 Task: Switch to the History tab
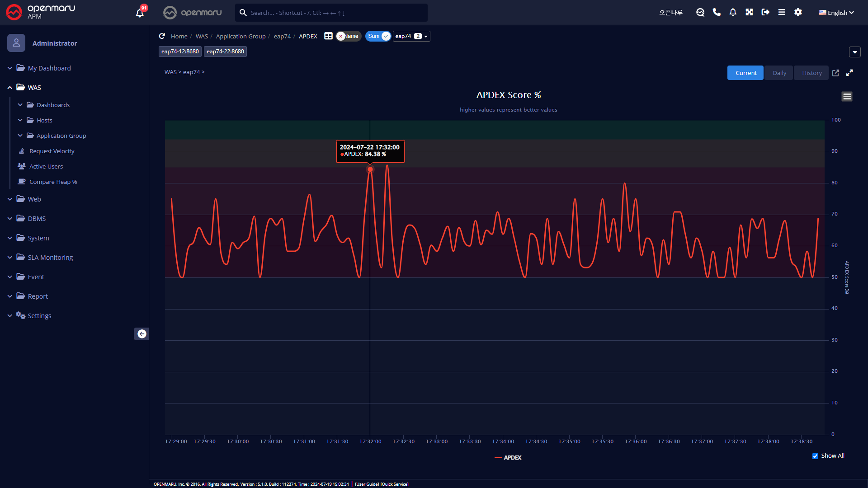click(x=811, y=73)
